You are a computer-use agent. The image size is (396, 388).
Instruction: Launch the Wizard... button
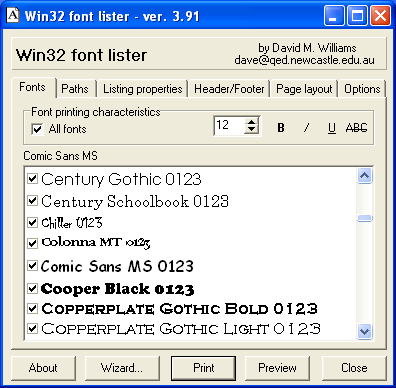tap(122, 368)
